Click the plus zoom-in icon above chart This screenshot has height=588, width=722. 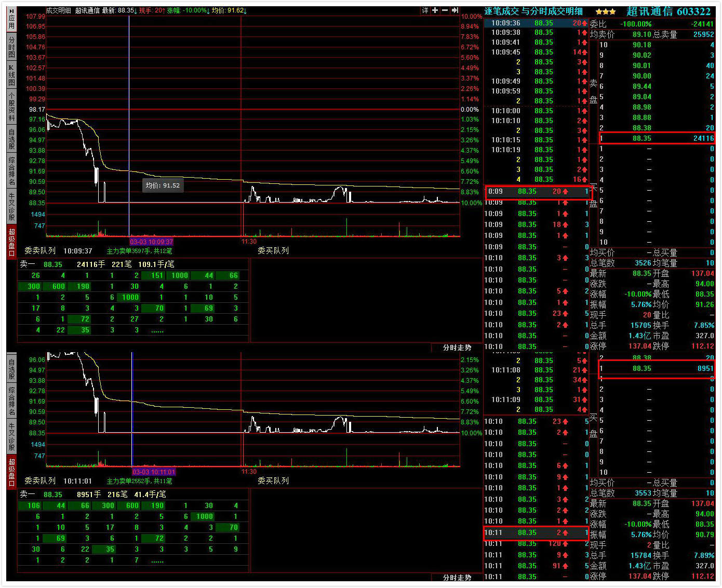coord(435,10)
